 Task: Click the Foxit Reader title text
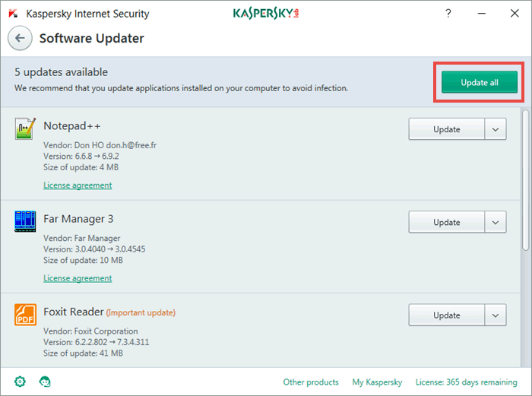[x=74, y=312]
